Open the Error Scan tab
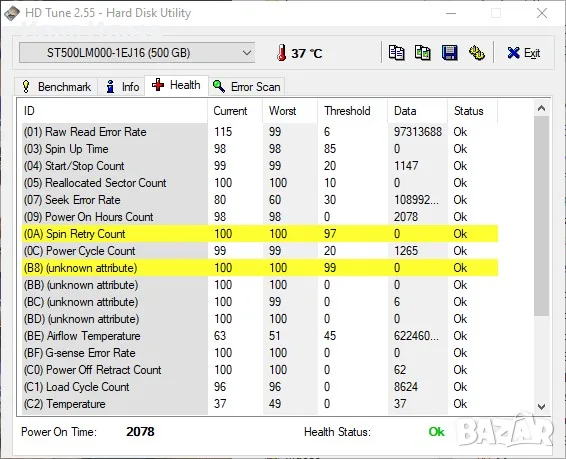This screenshot has width=566, height=459. pyautogui.click(x=247, y=87)
